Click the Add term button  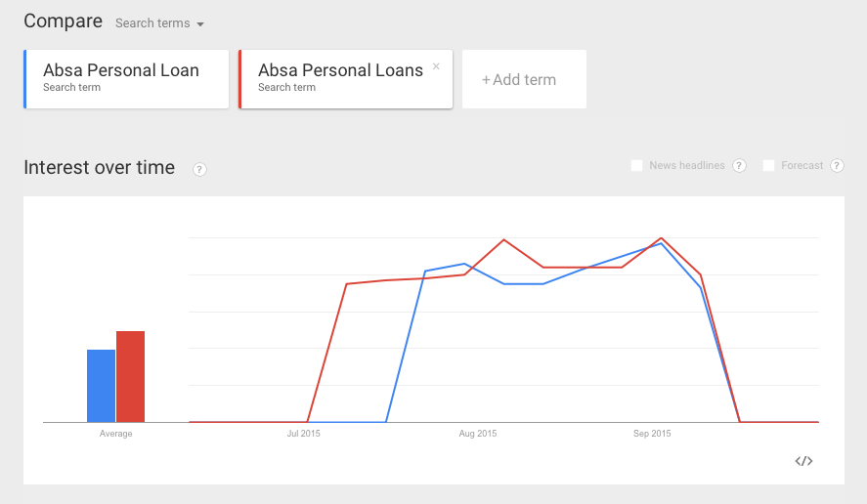click(x=524, y=79)
